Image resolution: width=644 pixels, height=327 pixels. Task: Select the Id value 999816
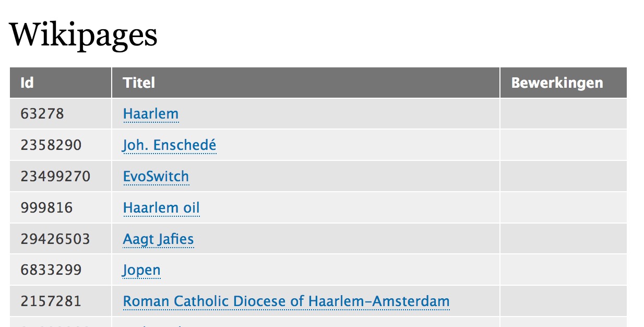click(47, 208)
